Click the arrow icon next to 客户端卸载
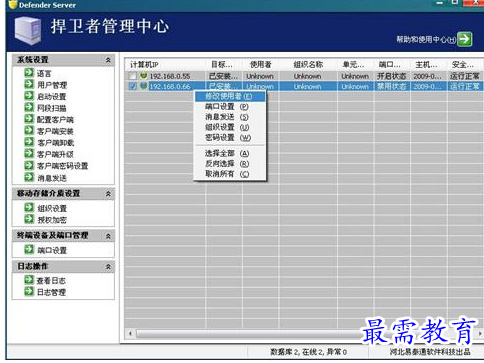 29,142
